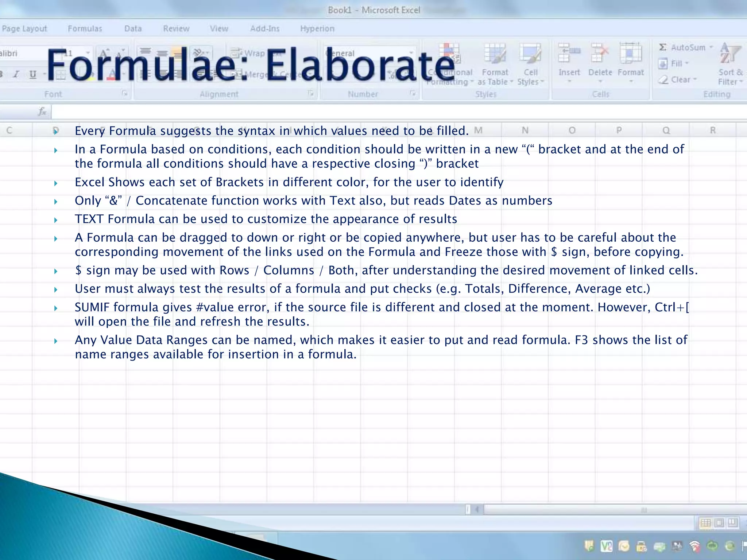Toggle italic formatting
The height and width of the screenshot is (560, 747).
pyautogui.click(x=16, y=74)
